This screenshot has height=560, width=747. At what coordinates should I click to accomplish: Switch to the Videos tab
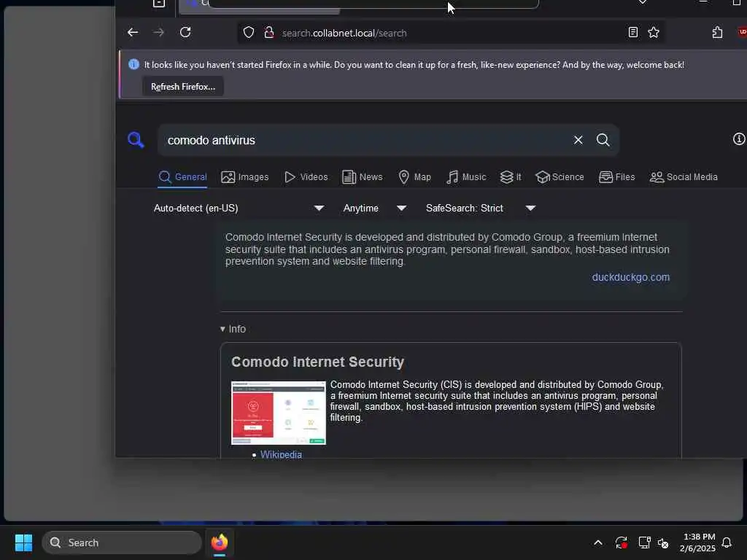coord(306,177)
